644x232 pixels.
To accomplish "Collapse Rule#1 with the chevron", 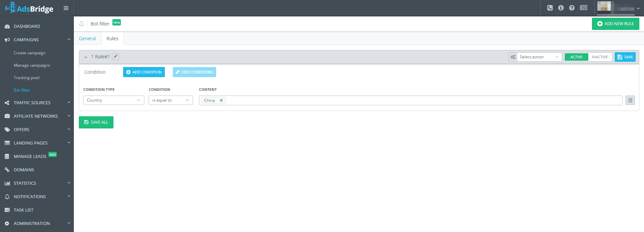I will pyautogui.click(x=86, y=57).
